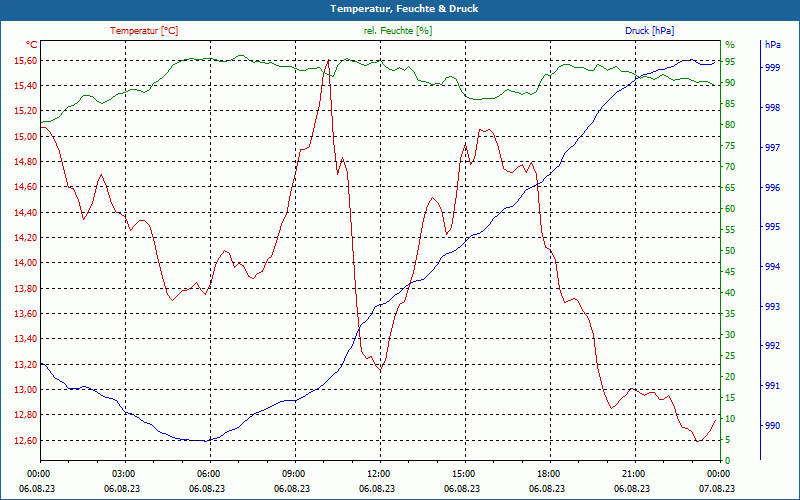Click temperature axis value 15,40
Screen dimensions: 800x500
click(x=26, y=86)
